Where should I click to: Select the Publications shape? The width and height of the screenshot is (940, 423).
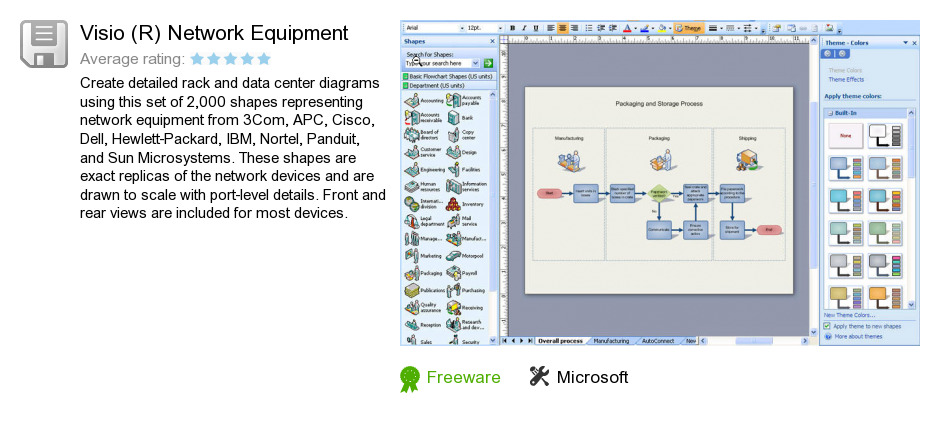pos(424,291)
